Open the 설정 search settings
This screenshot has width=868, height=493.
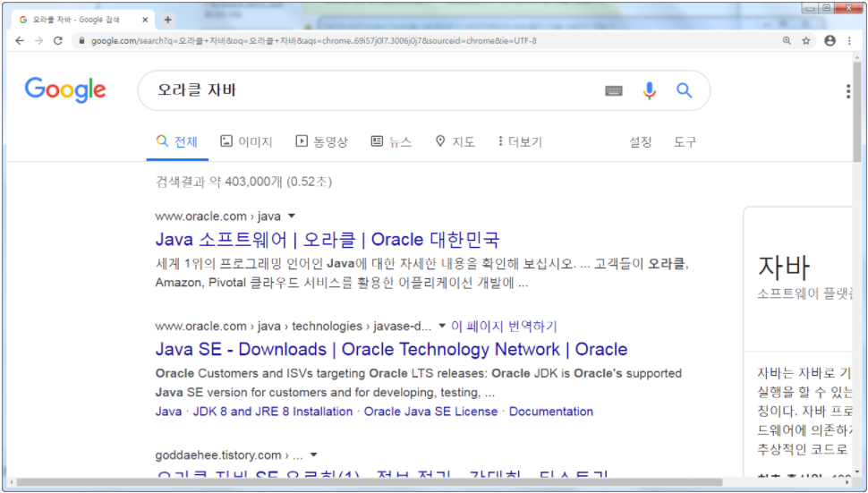click(641, 141)
